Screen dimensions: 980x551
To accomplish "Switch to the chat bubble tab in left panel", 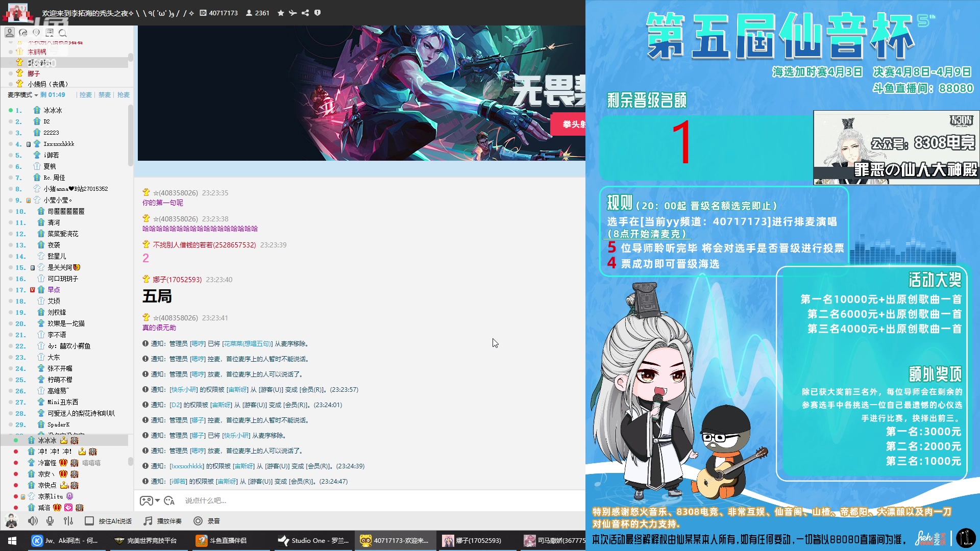I will 23,32.
